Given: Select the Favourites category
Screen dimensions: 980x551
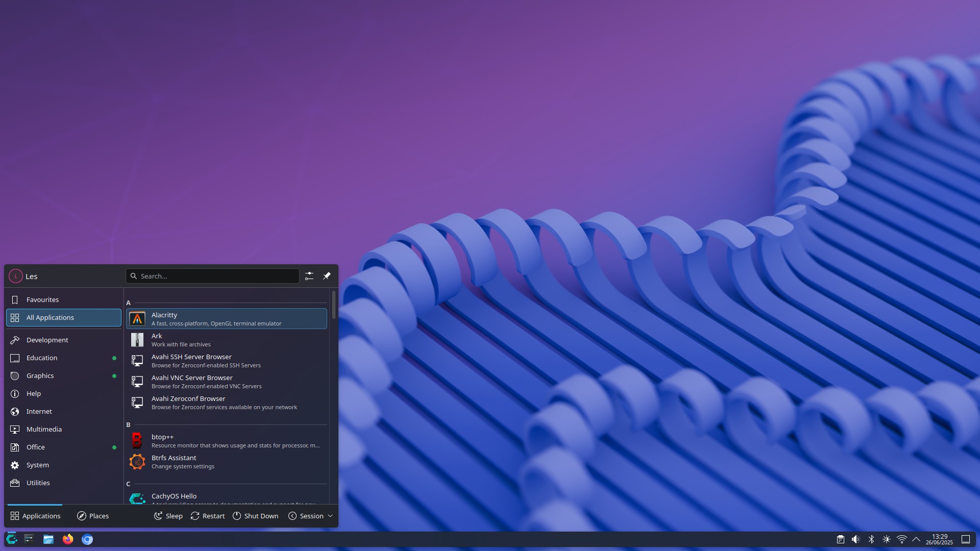Looking at the screenshot, I should (64, 299).
